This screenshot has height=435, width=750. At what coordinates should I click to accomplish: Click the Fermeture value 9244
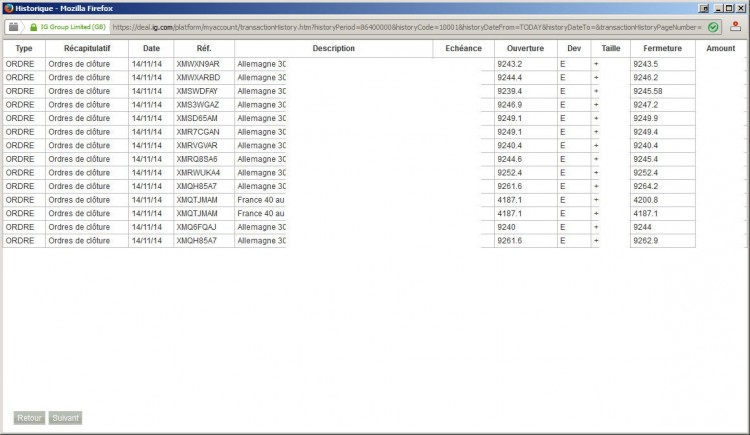(642, 227)
